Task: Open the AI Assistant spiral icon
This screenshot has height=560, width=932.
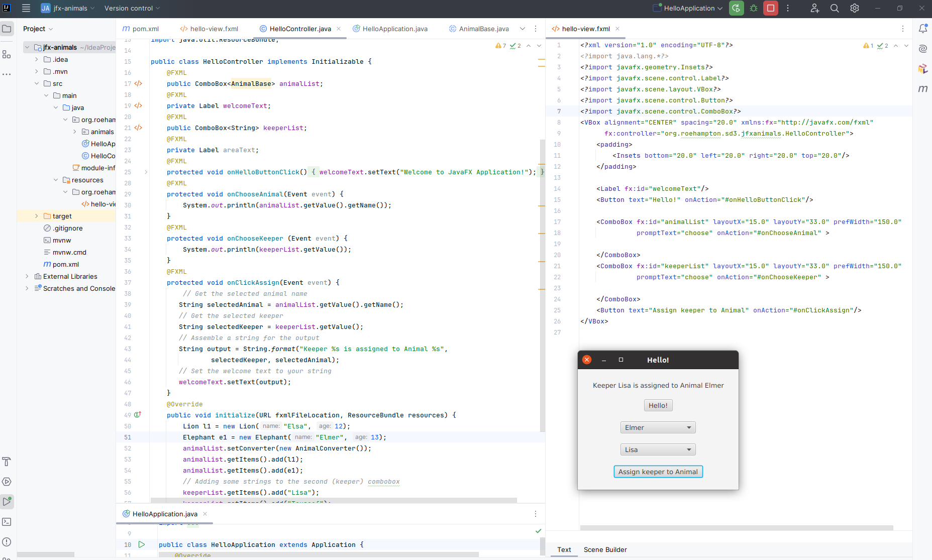Action: point(923,49)
